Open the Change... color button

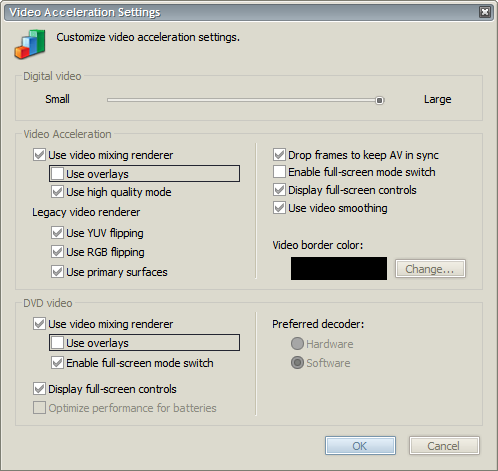(x=430, y=269)
